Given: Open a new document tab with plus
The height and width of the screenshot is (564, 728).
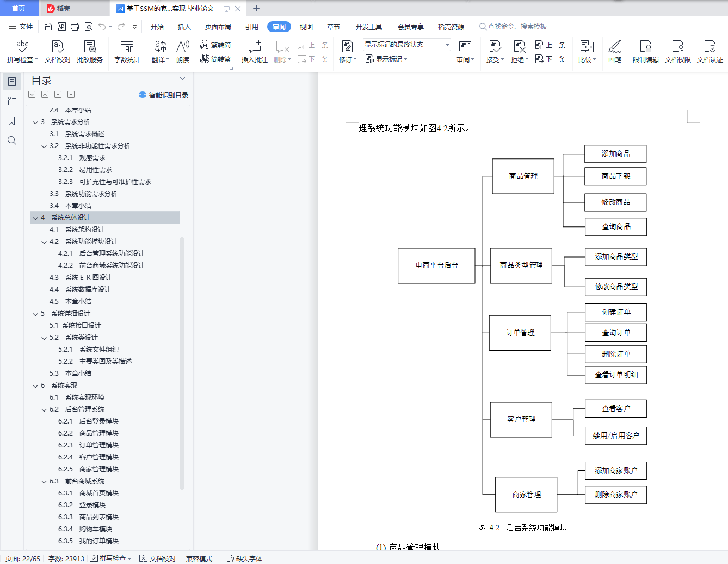Looking at the screenshot, I should pyautogui.click(x=256, y=8).
